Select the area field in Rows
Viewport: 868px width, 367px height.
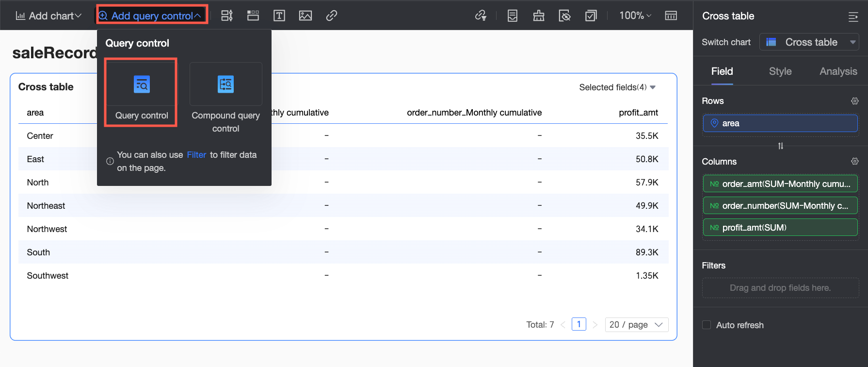780,123
